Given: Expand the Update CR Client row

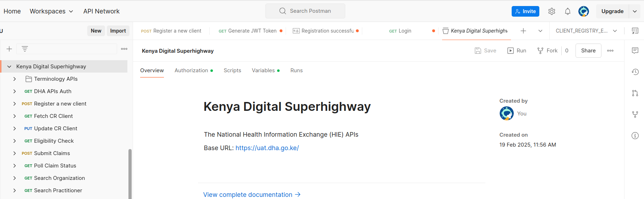Looking at the screenshot, I should coord(15,129).
